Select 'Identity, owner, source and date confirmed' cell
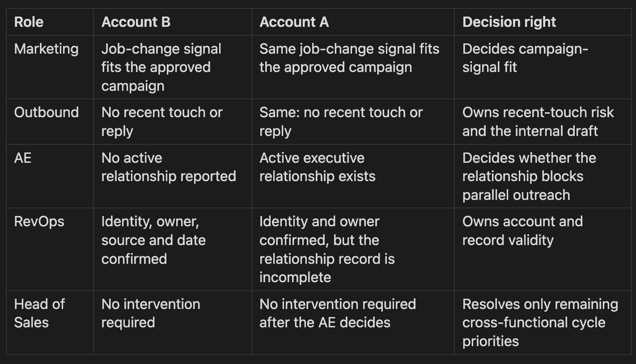This screenshot has width=636, height=364. tap(173, 249)
